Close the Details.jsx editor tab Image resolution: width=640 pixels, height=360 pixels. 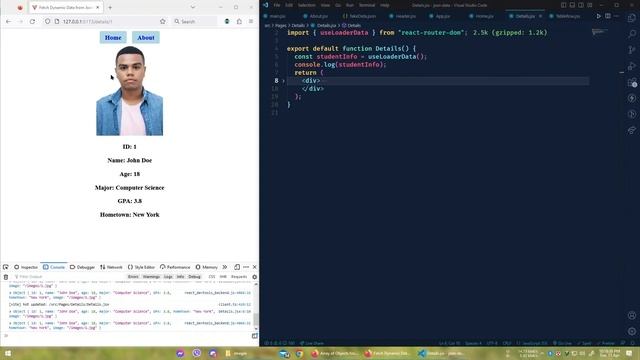click(540, 16)
